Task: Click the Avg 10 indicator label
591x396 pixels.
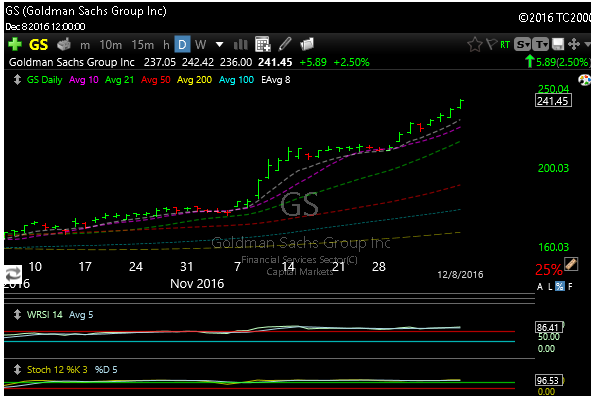Action: tap(84, 80)
